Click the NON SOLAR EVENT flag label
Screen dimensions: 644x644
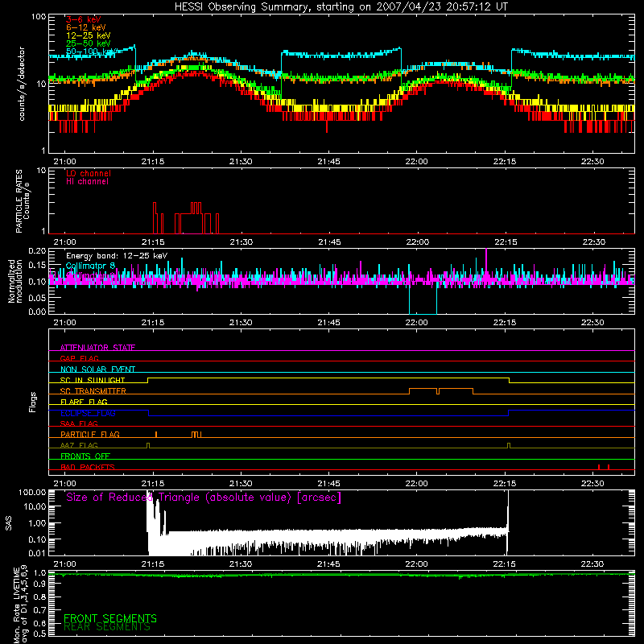click(97, 369)
